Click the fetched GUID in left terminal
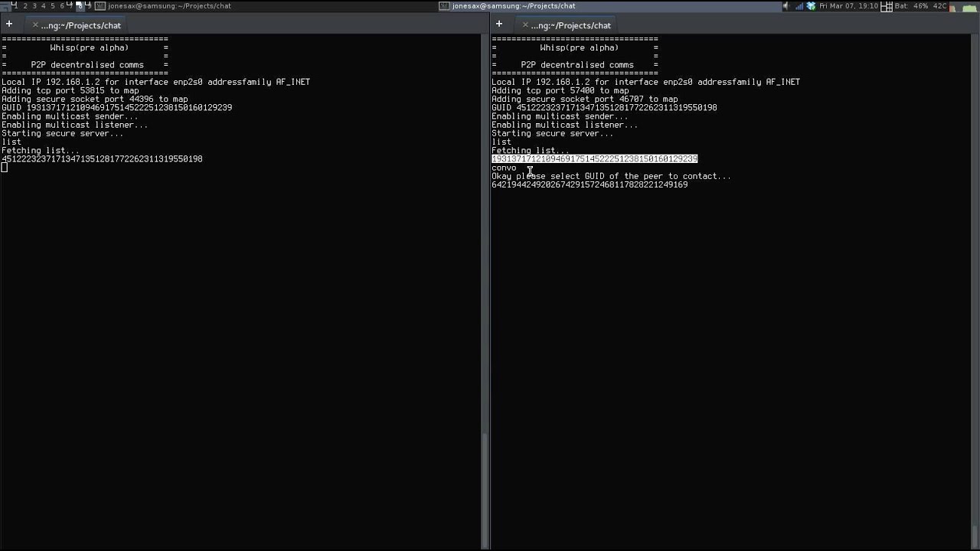Image resolution: width=980 pixels, height=551 pixels. 102,159
